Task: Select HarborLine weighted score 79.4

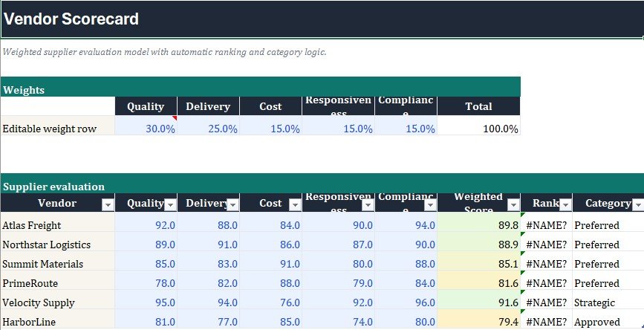Action: (x=479, y=319)
